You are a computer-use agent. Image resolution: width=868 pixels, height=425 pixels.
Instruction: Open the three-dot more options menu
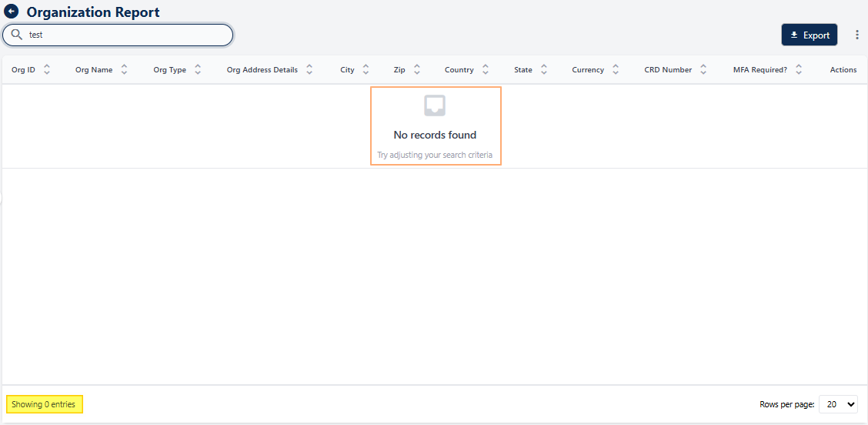point(857,35)
